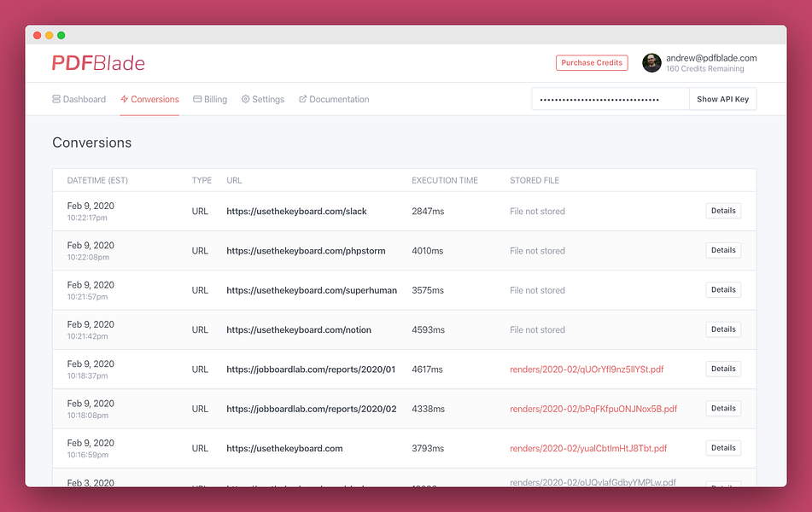Image resolution: width=812 pixels, height=512 pixels.
Task: Open Details for the reports/2020/02 conversion
Action: (723, 409)
